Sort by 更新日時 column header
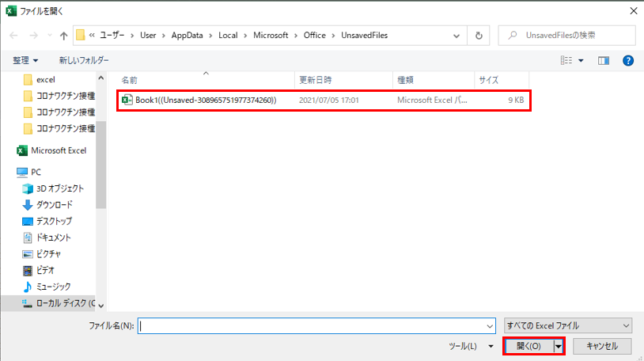The height and width of the screenshot is (361, 644). [314, 81]
